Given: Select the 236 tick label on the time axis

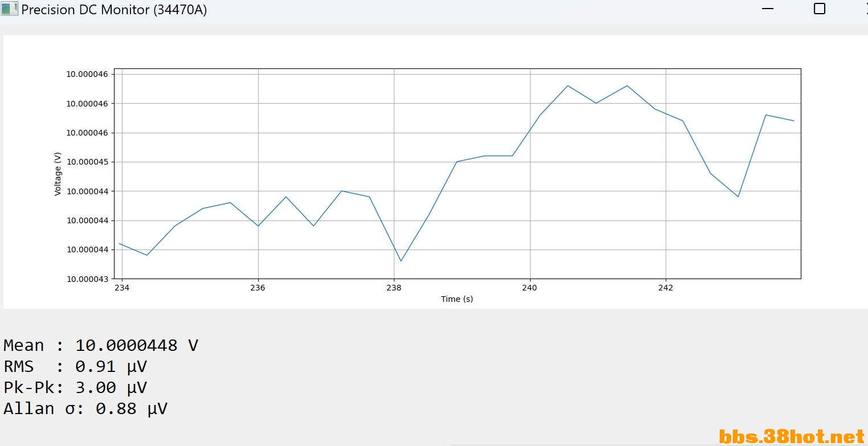Looking at the screenshot, I should [x=258, y=288].
